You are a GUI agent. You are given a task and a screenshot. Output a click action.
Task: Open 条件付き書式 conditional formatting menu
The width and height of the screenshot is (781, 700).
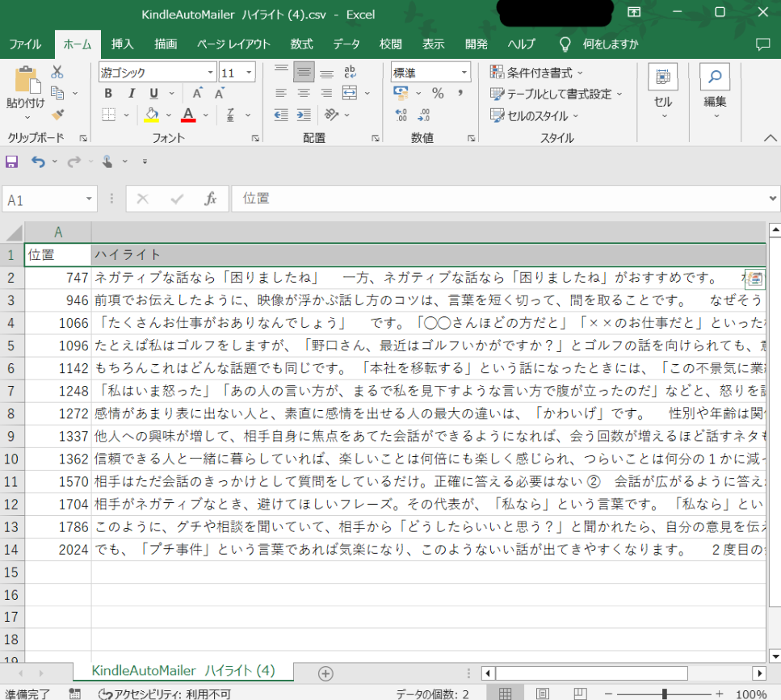point(536,73)
